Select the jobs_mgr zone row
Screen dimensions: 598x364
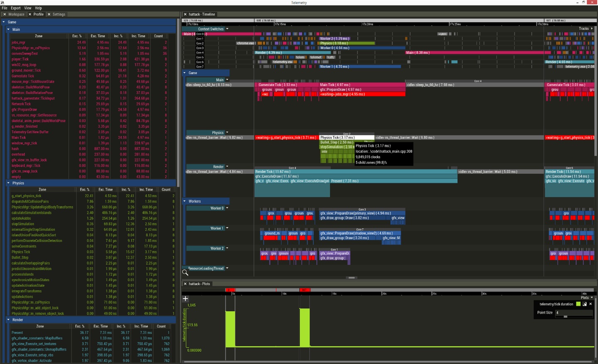[x=19, y=42]
